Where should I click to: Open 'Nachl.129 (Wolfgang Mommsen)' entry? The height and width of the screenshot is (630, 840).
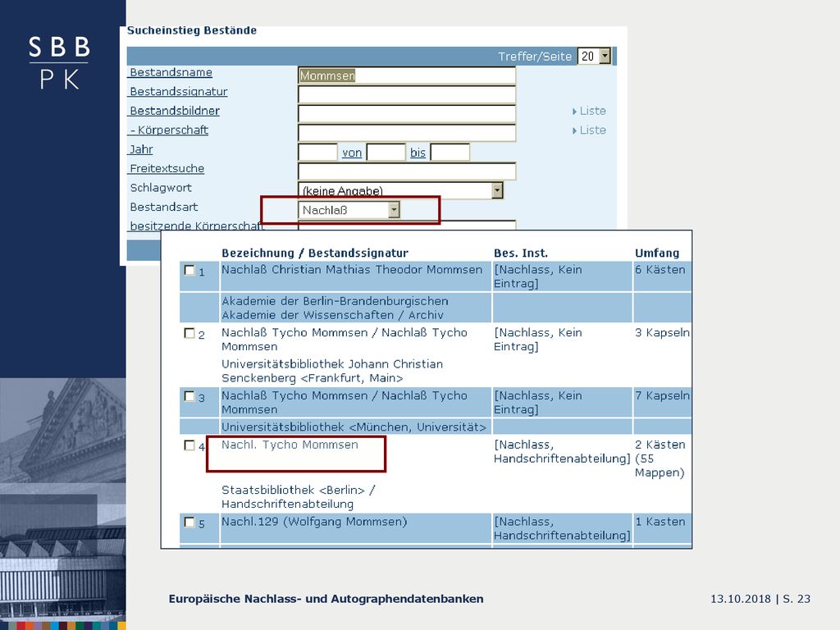click(314, 522)
